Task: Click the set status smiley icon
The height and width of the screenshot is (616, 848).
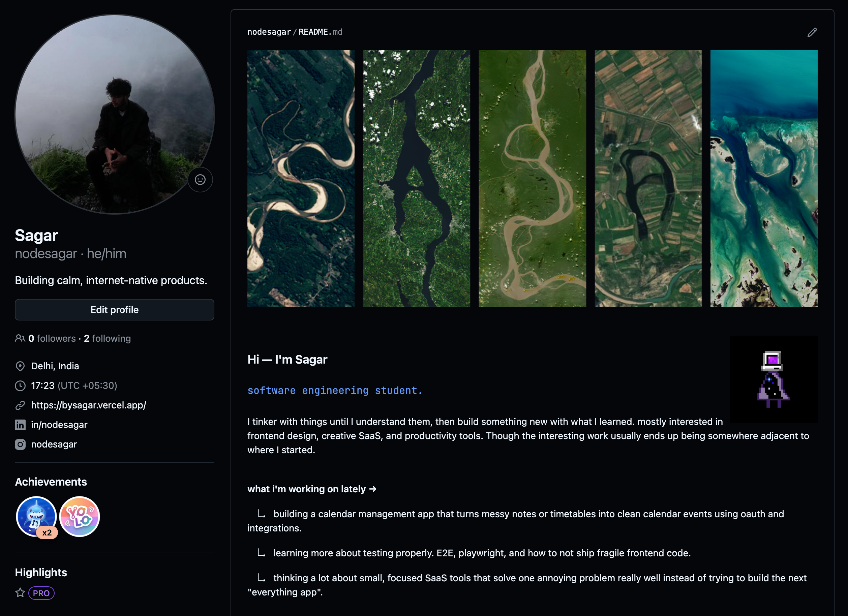Action: tap(200, 180)
